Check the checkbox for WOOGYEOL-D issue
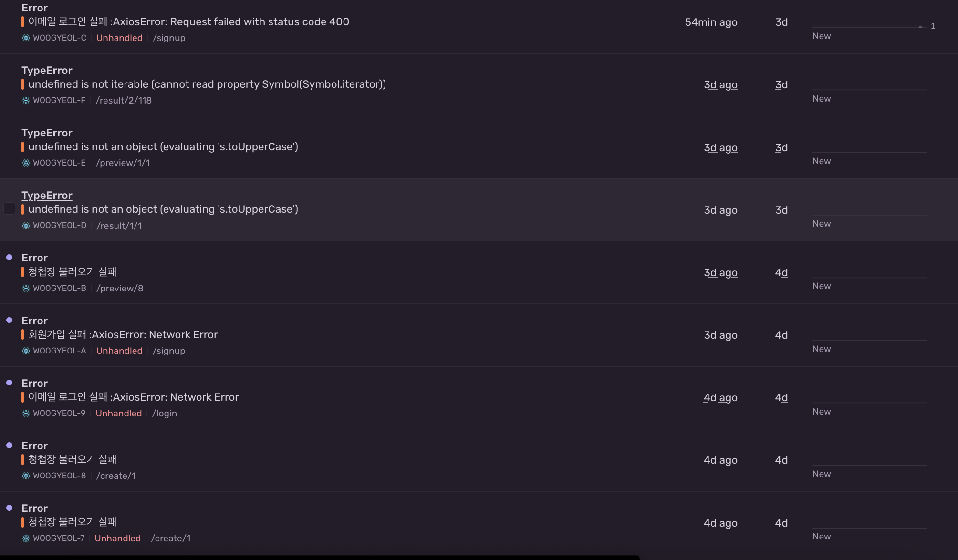Screen dimensions: 958x560 click(9, 209)
